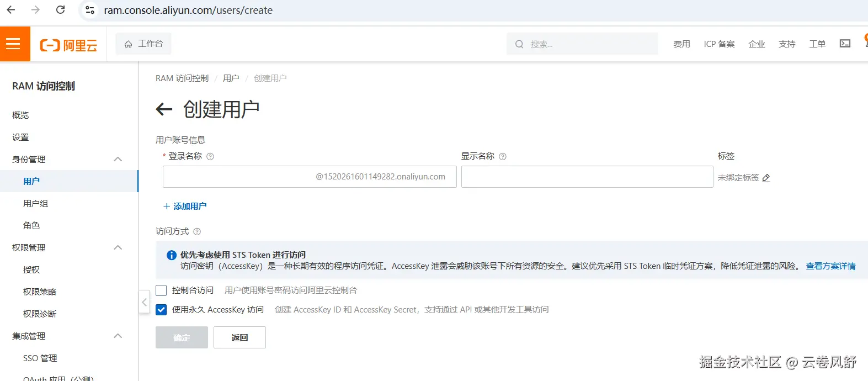
Task: Click the RAM 访问控制 sidebar title
Action: click(x=44, y=86)
